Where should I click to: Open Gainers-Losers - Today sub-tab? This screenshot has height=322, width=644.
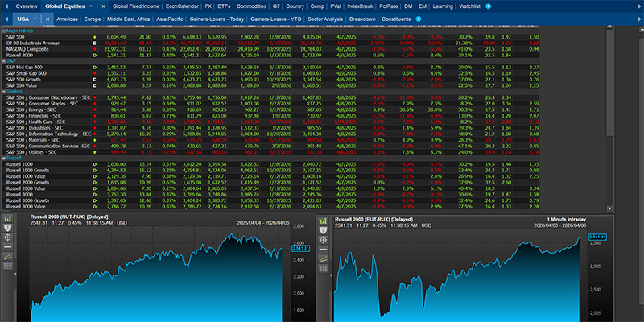tap(217, 19)
